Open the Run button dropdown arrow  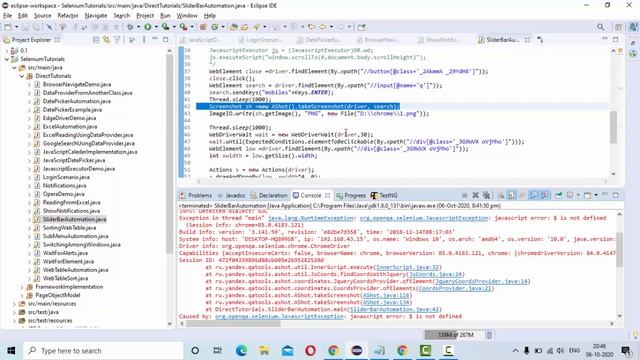pyautogui.click(x=156, y=27)
